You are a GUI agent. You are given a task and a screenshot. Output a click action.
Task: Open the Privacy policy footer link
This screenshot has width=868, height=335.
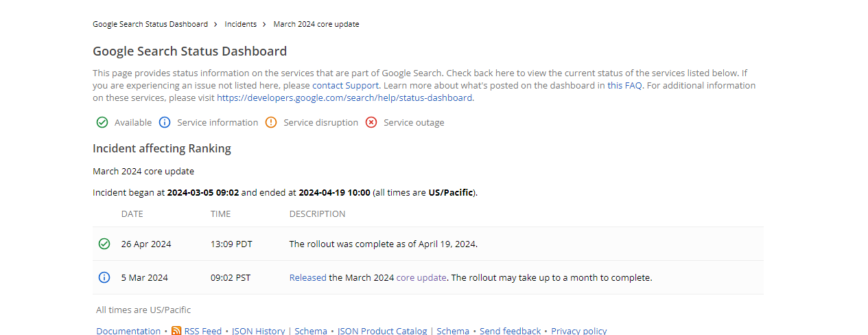tap(579, 331)
